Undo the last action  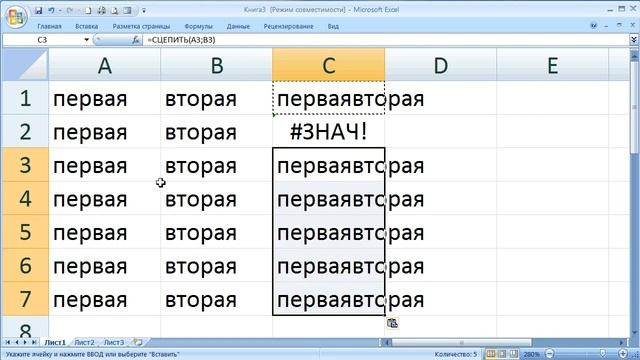[x=51, y=10]
